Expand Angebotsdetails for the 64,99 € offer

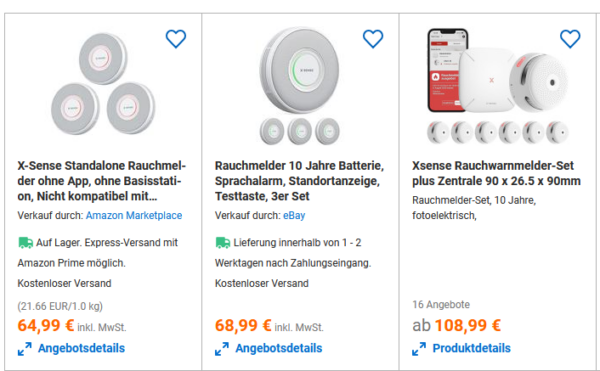click(x=81, y=348)
